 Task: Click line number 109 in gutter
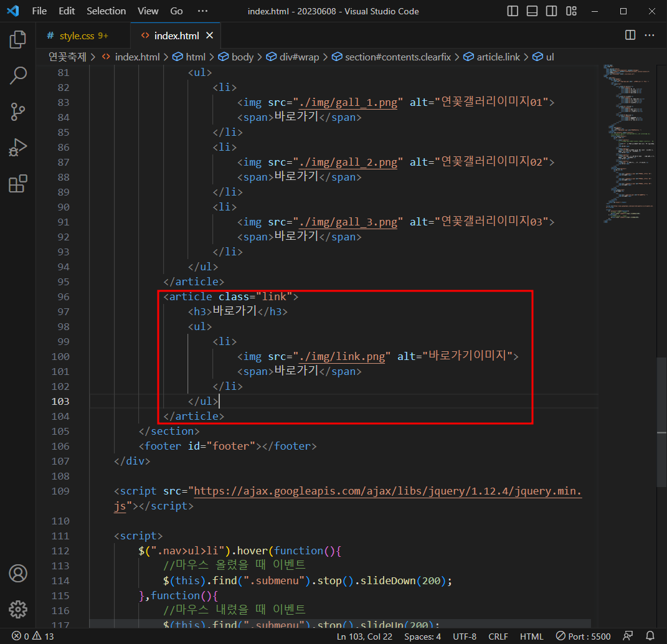tap(60, 491)
